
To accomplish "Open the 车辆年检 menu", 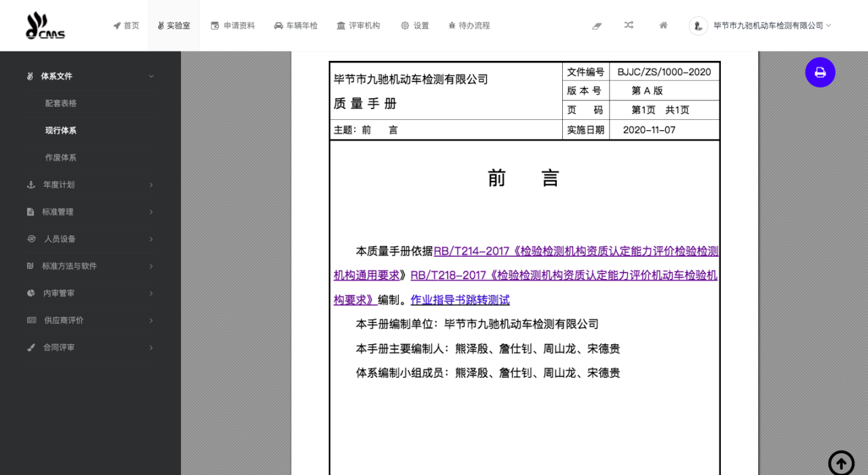I will coord(296,26).
